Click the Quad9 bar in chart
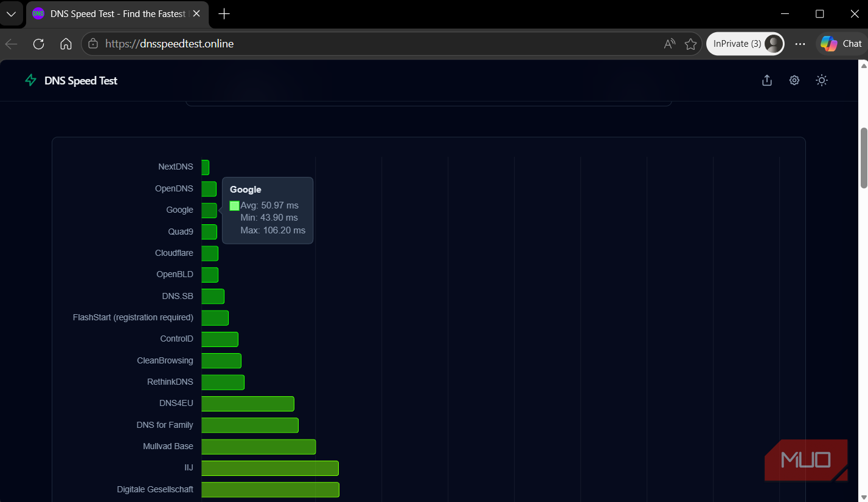Viewport: 868px width, 502px height. click(x=209, y=232)
